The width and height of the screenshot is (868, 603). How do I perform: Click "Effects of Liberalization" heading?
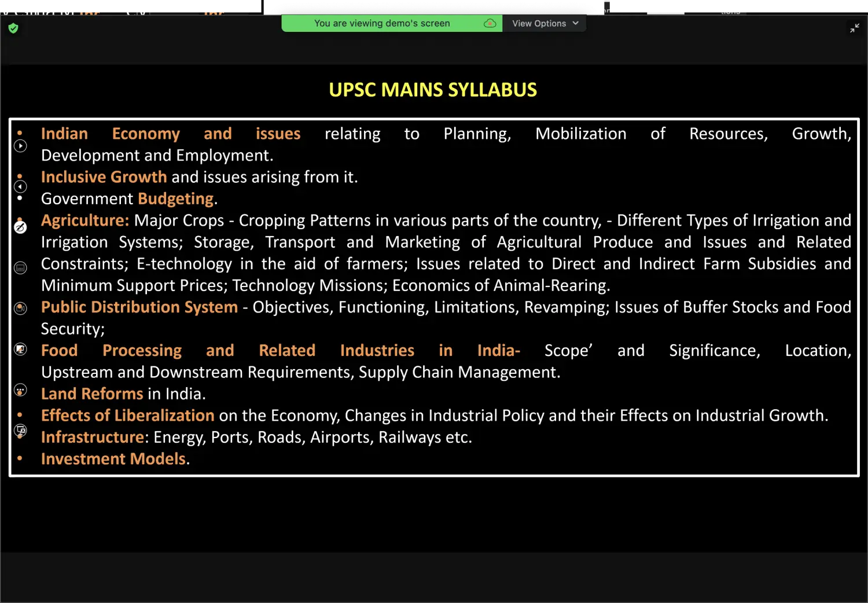tap(128, 416)
